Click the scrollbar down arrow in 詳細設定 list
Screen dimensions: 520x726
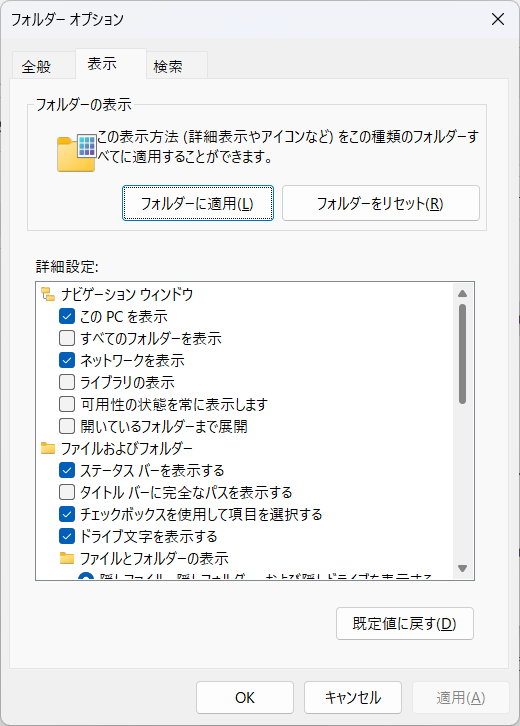[x=462, y=568]
